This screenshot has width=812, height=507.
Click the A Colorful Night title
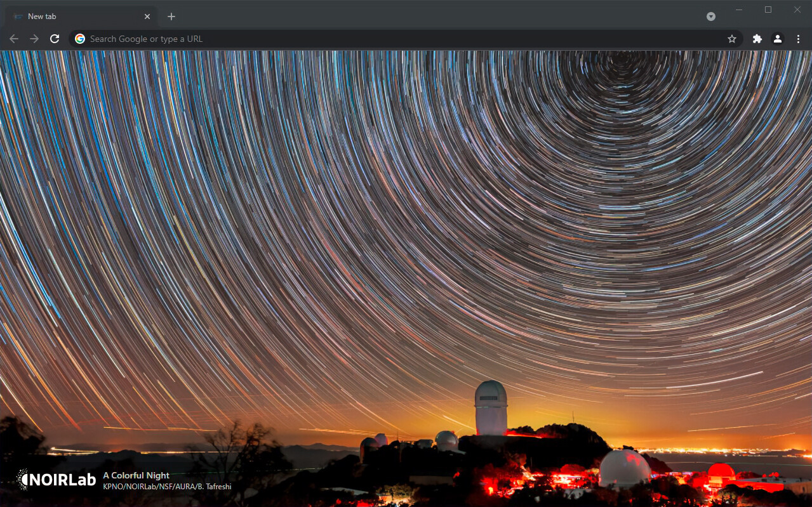pos(136,475)
